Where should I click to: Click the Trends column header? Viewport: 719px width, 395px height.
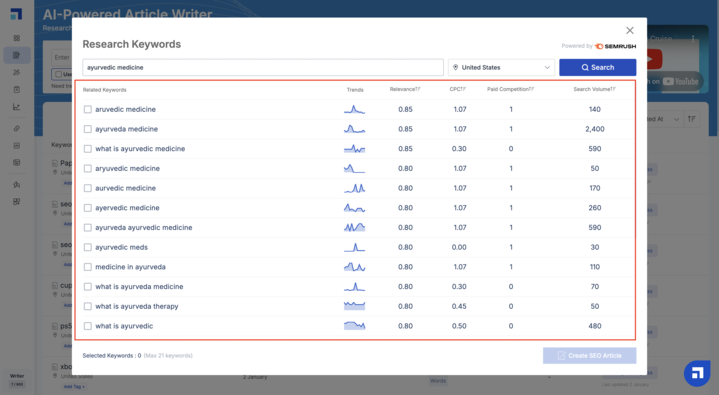(x=355, y=90)
